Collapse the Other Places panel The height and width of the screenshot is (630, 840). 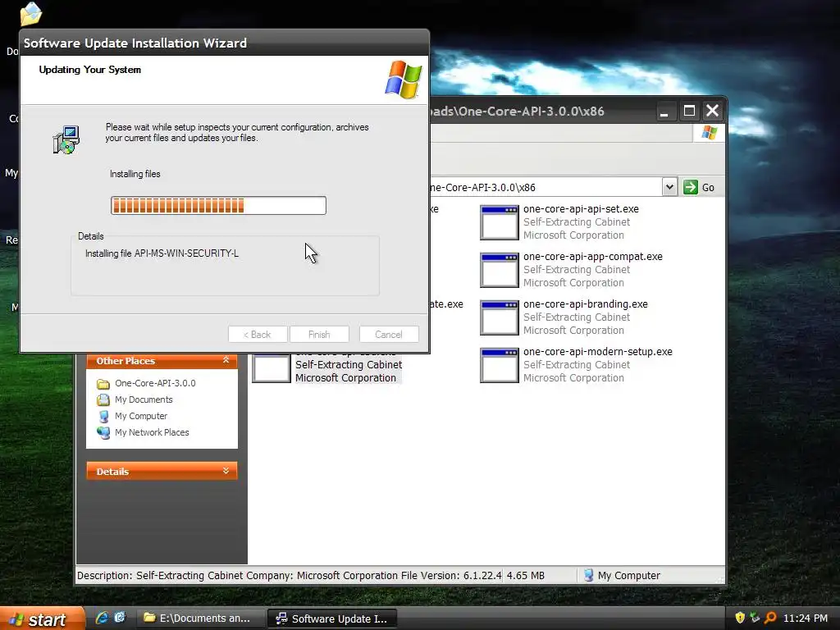tap(226, 361)
